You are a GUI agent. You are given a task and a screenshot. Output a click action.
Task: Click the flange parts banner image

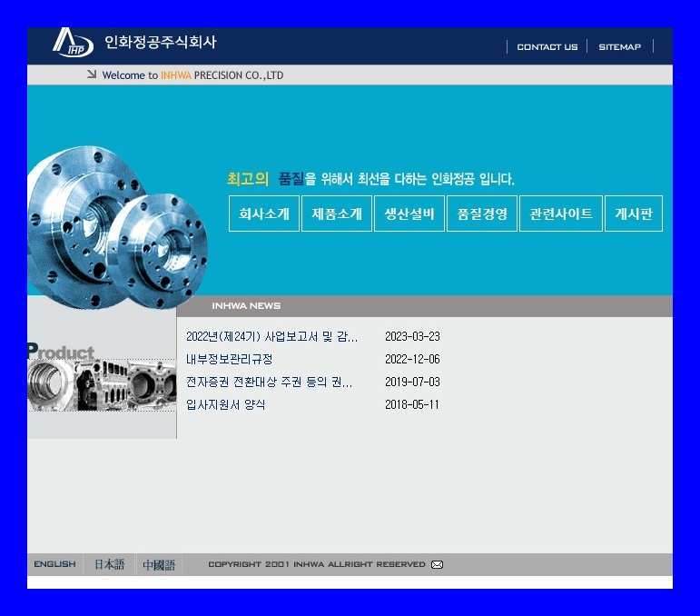point(117,227)
